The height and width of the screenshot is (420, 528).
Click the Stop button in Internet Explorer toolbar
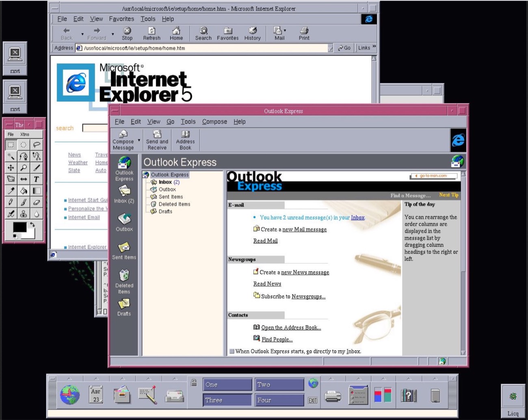127,34
